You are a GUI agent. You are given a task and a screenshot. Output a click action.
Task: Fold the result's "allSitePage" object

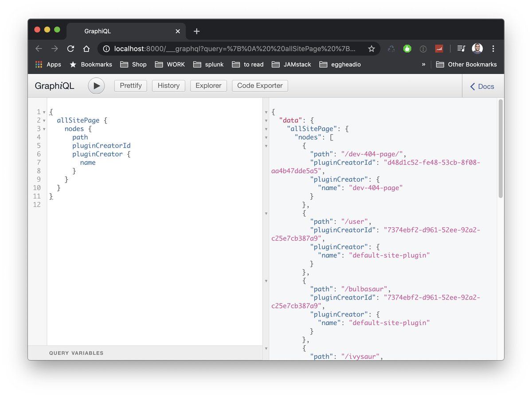click(x=266, y=129)
